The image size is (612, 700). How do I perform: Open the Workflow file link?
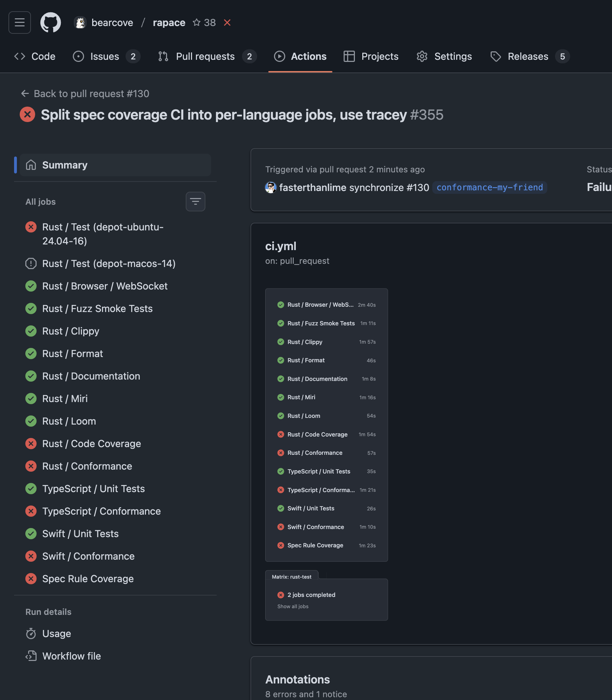71,656
